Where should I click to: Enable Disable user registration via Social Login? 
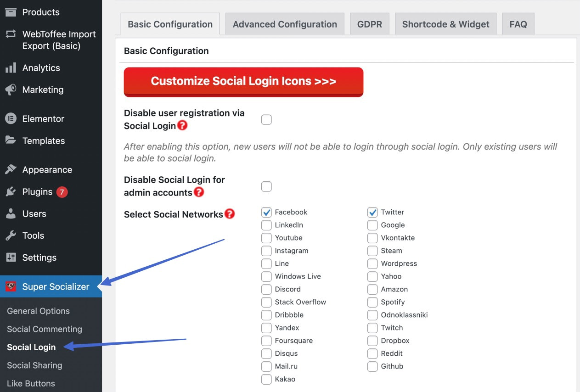coord(266,119)
